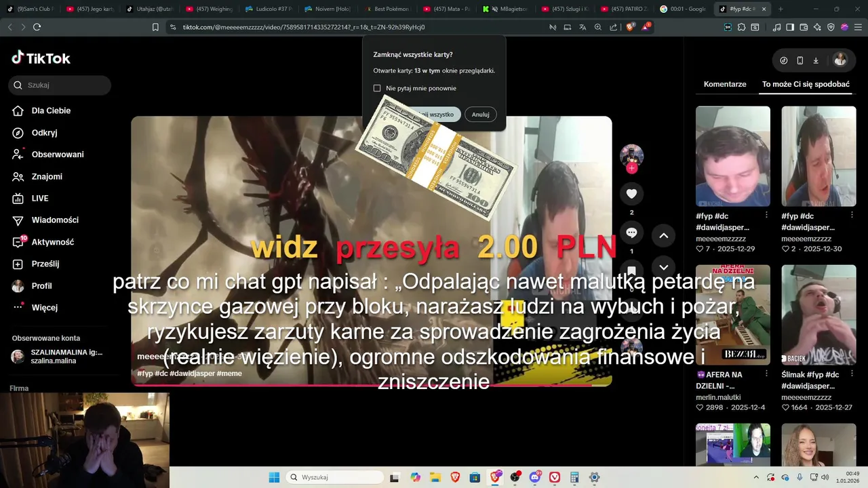Bookmark the video
This screenshot has height=488, width=868.
tap(631, 272)
